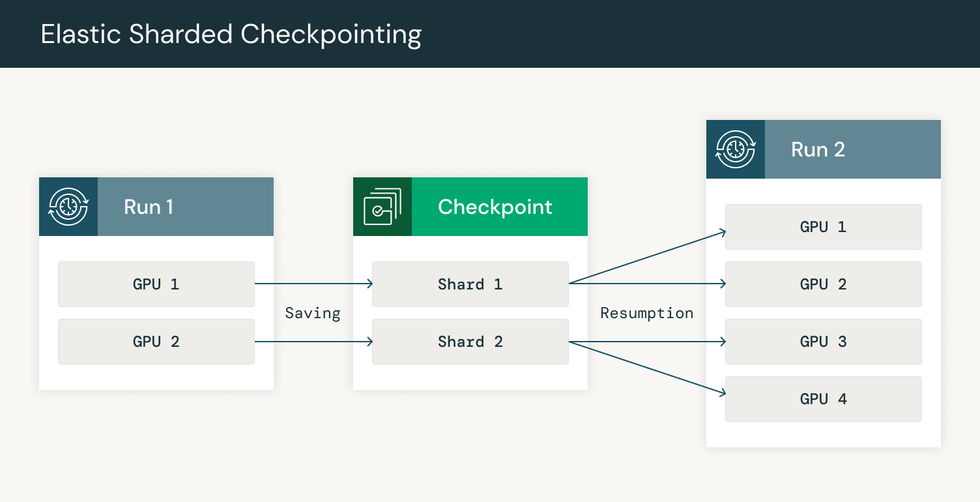Select GPU 3 under Run 2
This screenshot has height=502, width=980.
click(x=823, y=341)
